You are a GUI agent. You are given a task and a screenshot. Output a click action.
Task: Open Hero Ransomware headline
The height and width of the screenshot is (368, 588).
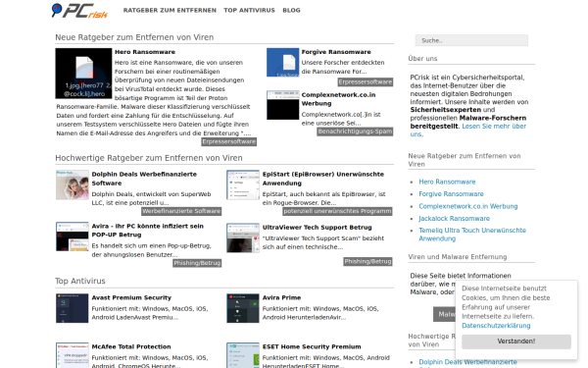click(145, 52)
